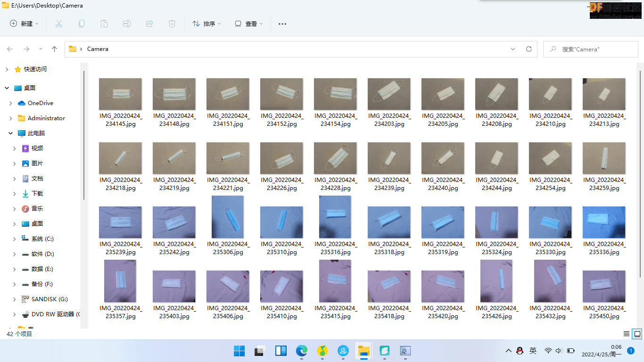Select 音乐 in navigation pane

click(37, 209)
